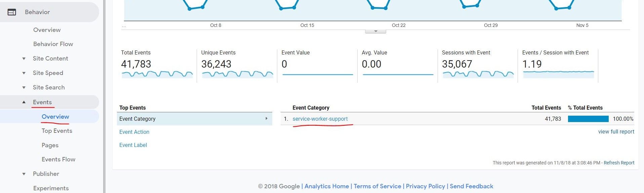This screenshot has height=193, width=644.
Task: Open the Pages events report
Action: [50, 145]
